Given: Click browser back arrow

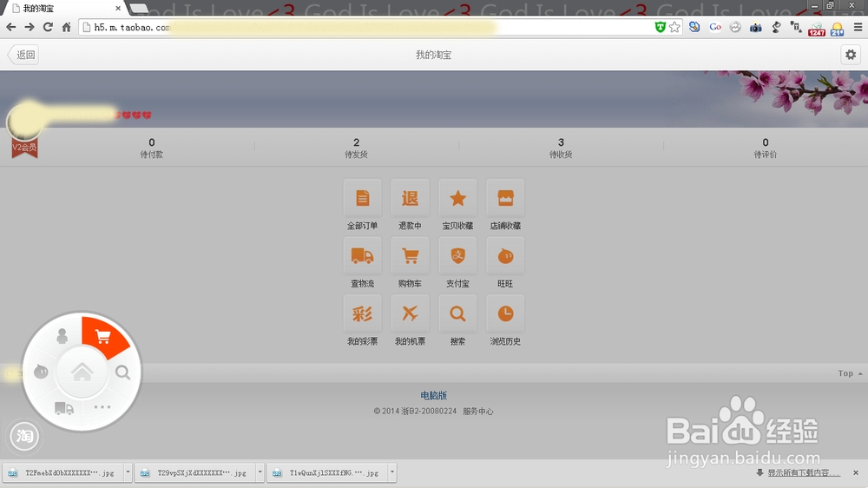Looking at the screenshot, I should (x=11, y=27).
